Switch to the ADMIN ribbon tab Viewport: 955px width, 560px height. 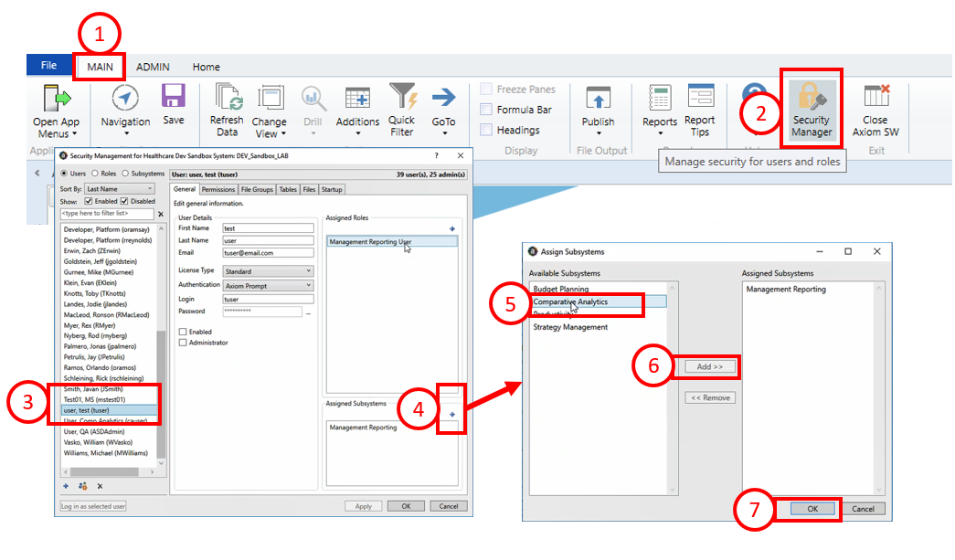pyautogui.click(x=153, y=67)
